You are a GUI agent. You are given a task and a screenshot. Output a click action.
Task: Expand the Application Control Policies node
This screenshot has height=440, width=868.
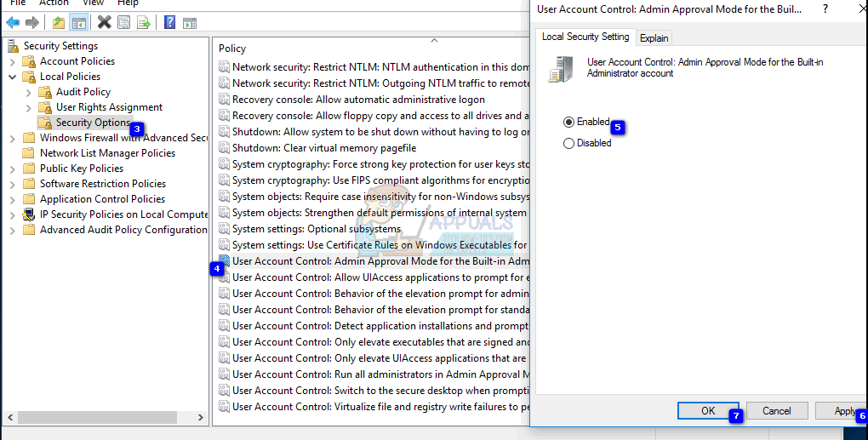12,199
